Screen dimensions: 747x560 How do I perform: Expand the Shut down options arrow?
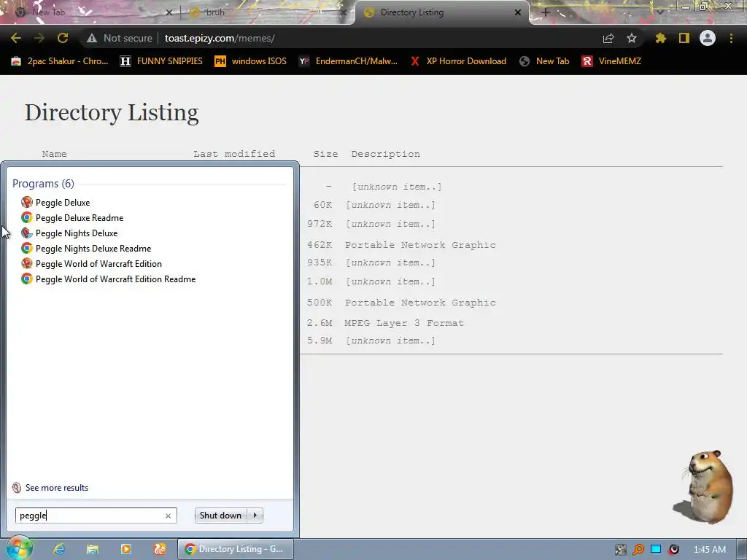255,516
